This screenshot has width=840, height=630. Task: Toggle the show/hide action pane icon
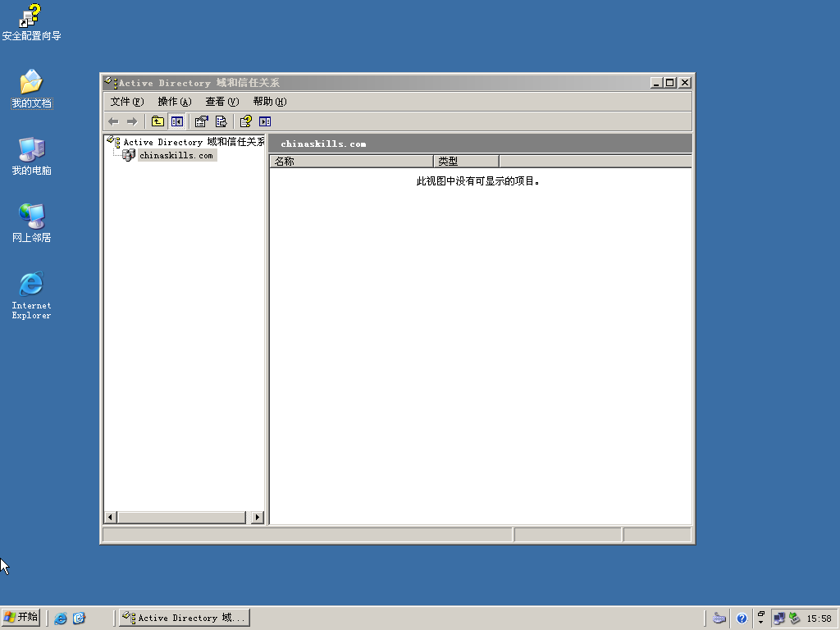point(265,121)
